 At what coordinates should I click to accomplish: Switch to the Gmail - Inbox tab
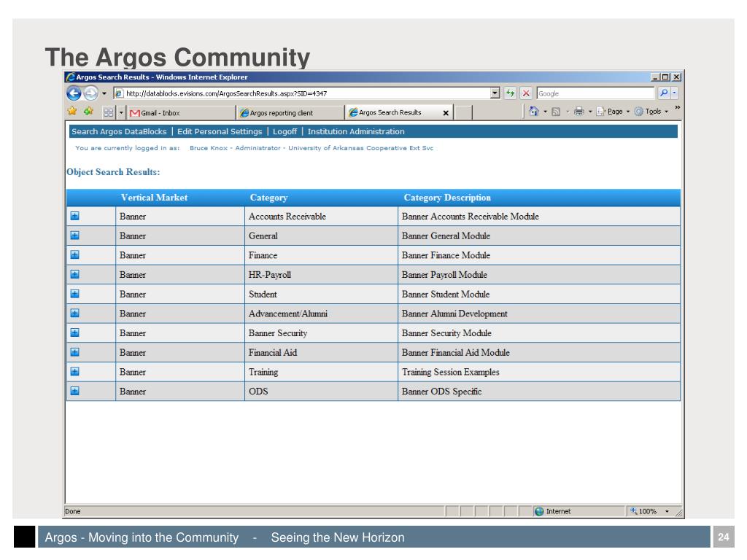click(181, 113)
